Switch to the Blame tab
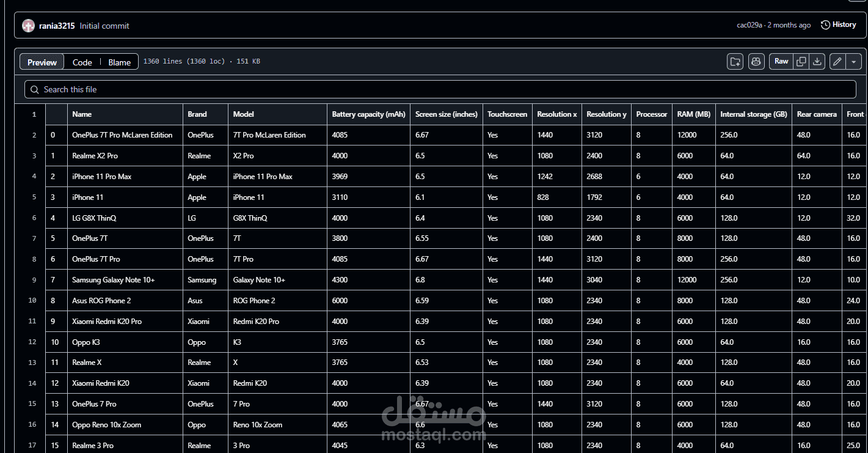 coord(120,62)
